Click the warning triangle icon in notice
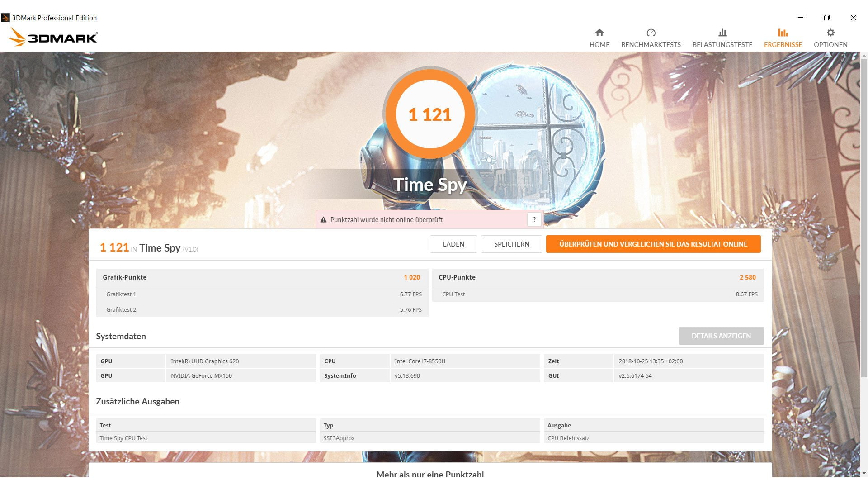Viewport: 868px width, 489px height. 323,220
